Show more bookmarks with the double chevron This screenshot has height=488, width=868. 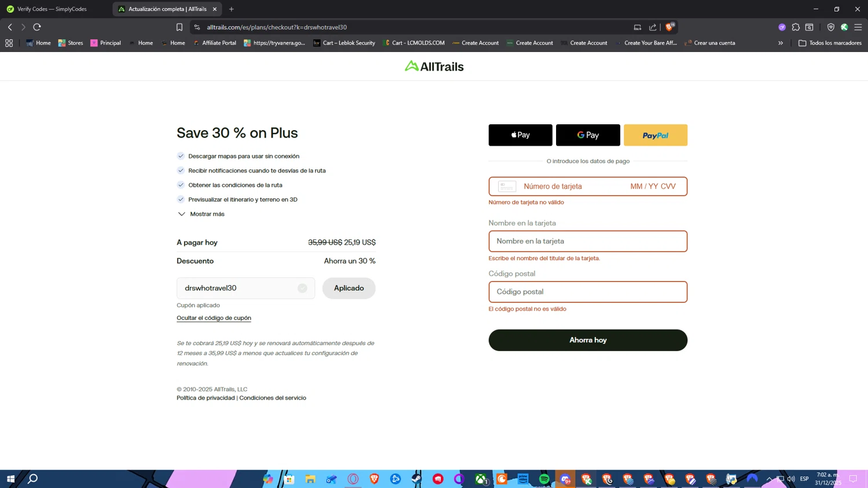pyautogui.click(x=781, y=43)
